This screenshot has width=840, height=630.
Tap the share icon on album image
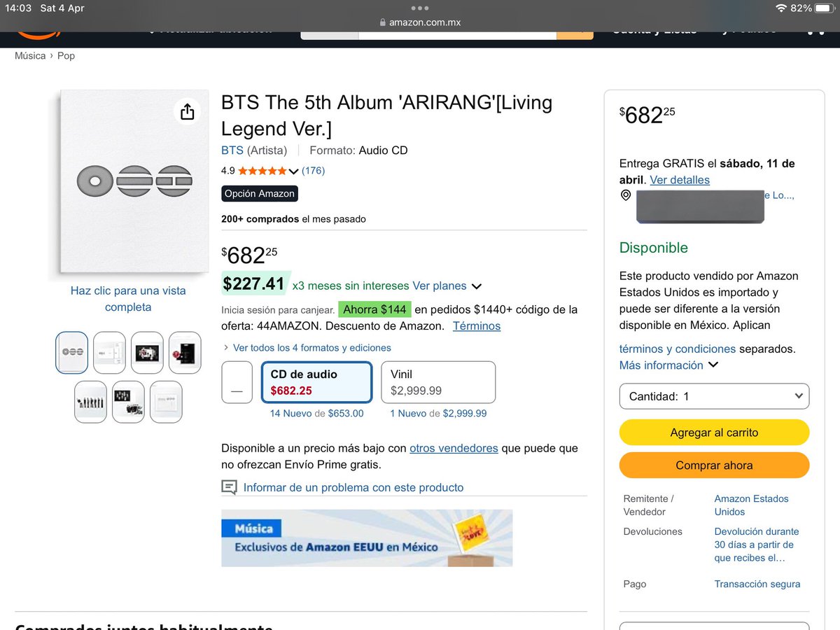[x=187, y=111]
